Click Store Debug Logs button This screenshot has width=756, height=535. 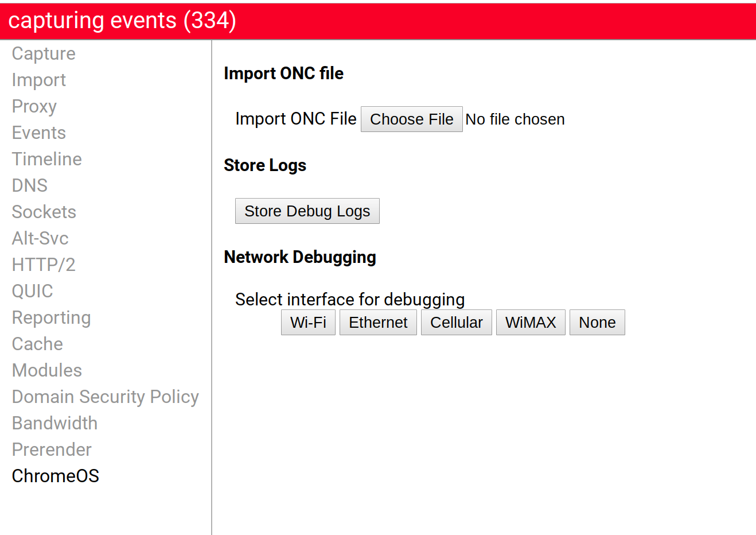[x=307, y=211]
